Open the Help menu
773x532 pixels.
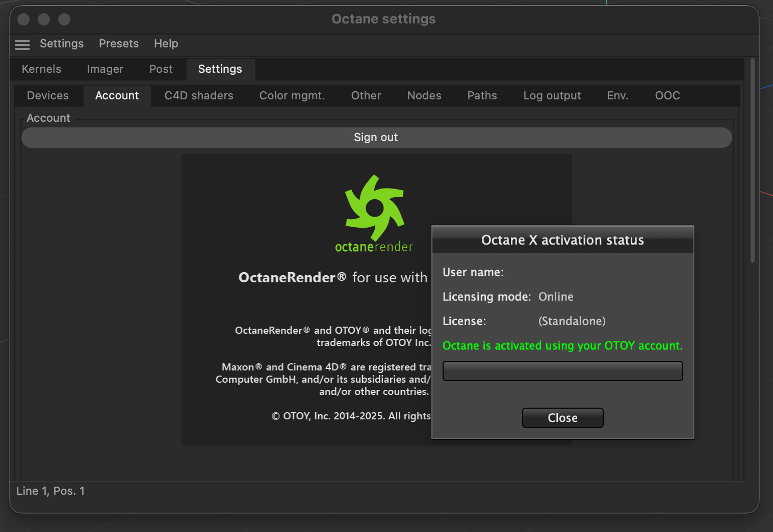(x=166, y=44)
